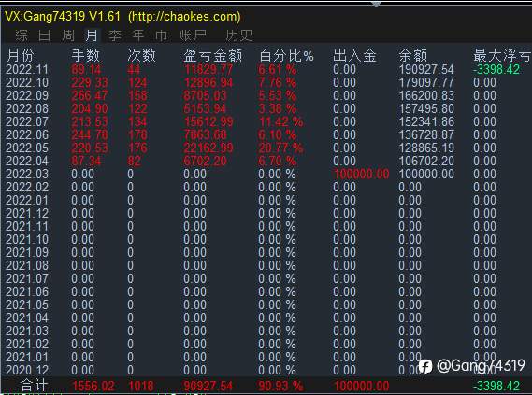Select the 2022.08 month row label
Viewport: 532px width, 395px height.
pyautogui.click(x=27, y=108)
